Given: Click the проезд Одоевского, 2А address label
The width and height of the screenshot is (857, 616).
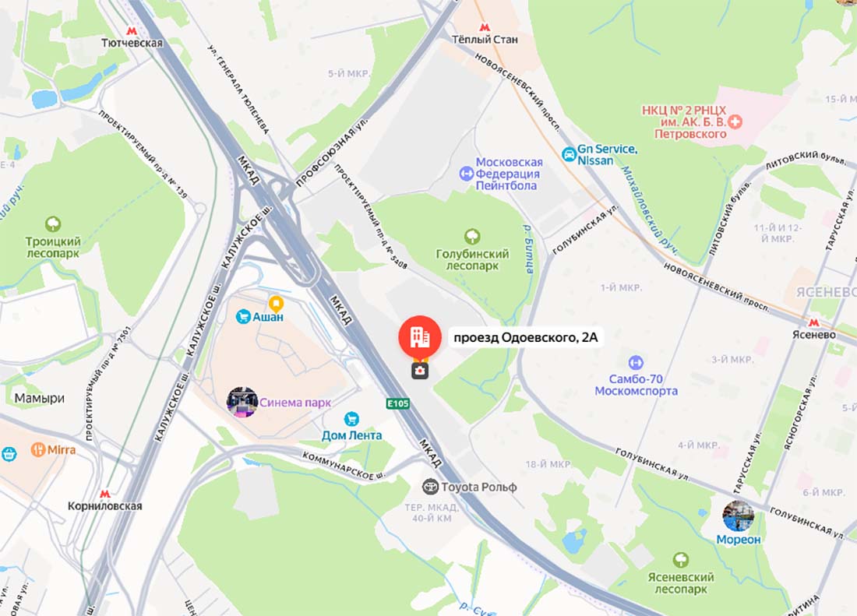Looking at the screenshot, I should click(x=526, y=337).
